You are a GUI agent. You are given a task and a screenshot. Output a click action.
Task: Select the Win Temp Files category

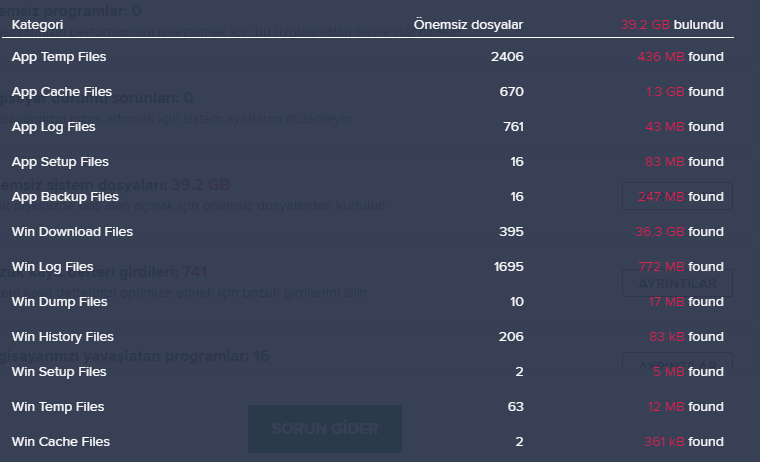tap(58, 407)
